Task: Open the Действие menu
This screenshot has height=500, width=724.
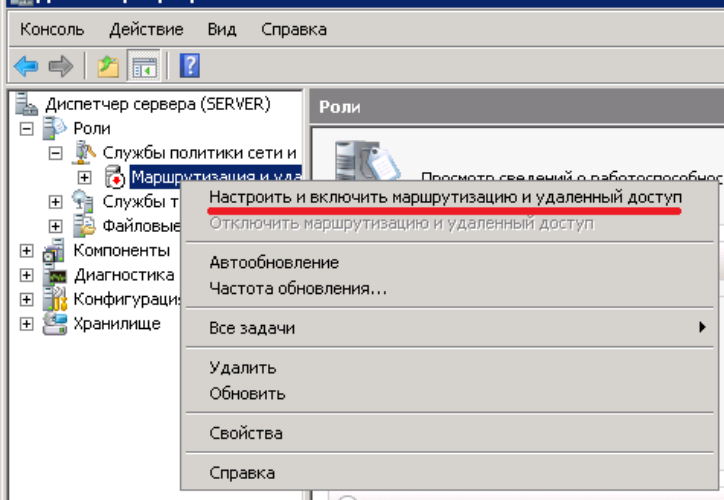Action: pos(146,29)
